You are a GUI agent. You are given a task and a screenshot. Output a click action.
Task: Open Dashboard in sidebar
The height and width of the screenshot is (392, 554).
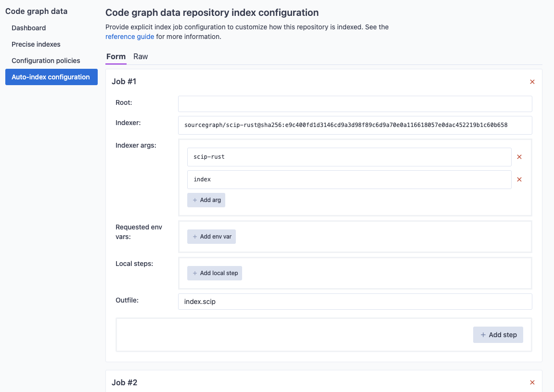pos(29,28)
